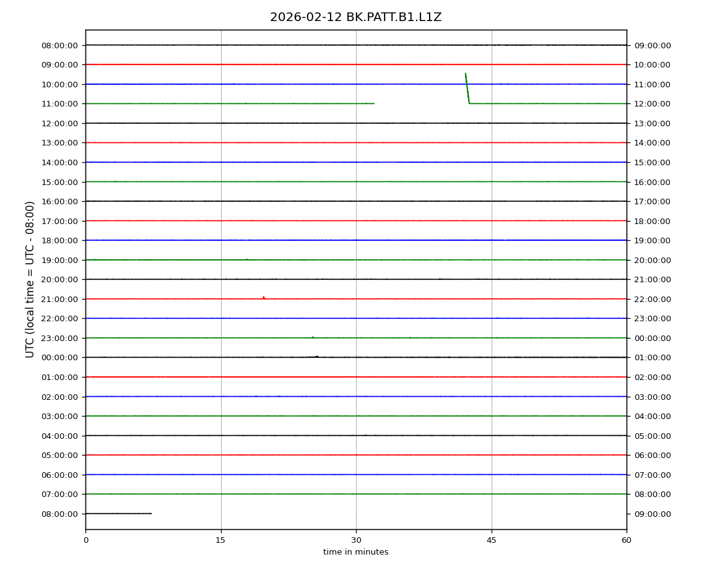
Task: Click the UTC local time y-axis label
Action: tap(30, 279)
